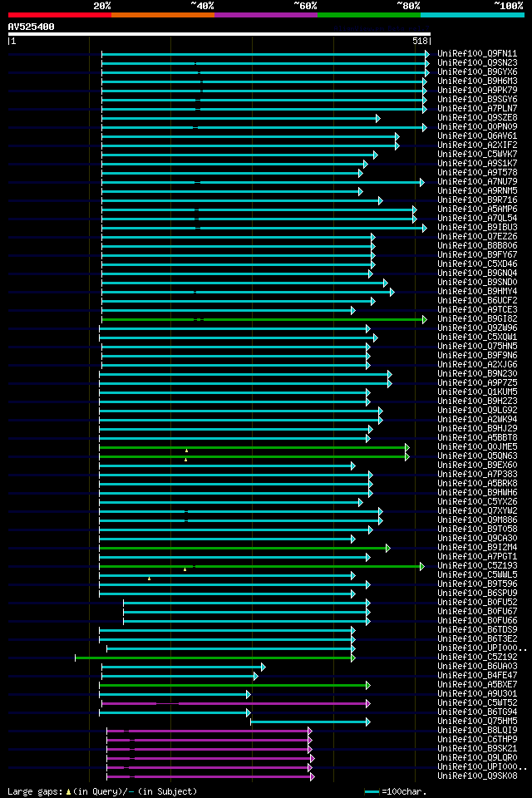The image size is (532, 798).
Task: Click the green alignment bar for B9I2M4
Action: pyautogui.click(x=244, y=549)
